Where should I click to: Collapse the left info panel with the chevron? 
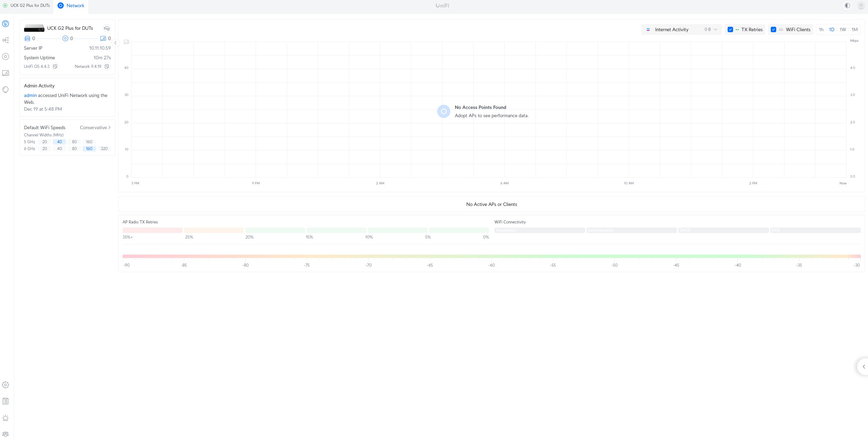coord(115,43)
